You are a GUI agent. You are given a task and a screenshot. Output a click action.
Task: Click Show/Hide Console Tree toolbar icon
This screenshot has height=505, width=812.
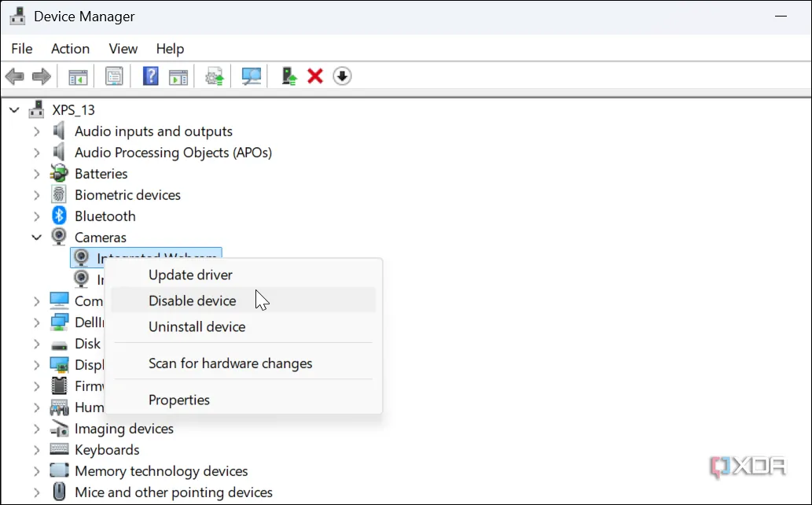point(78,77)
